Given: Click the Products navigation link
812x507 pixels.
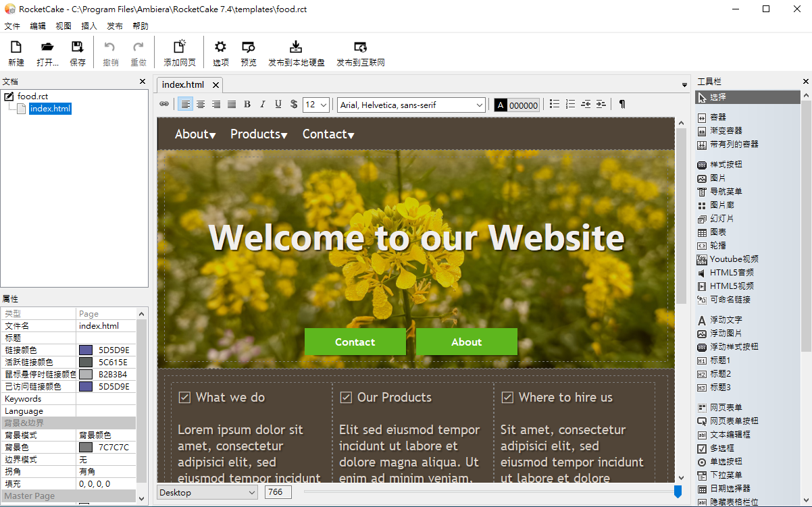Looking at the screenshot, I should pos(259,134).
